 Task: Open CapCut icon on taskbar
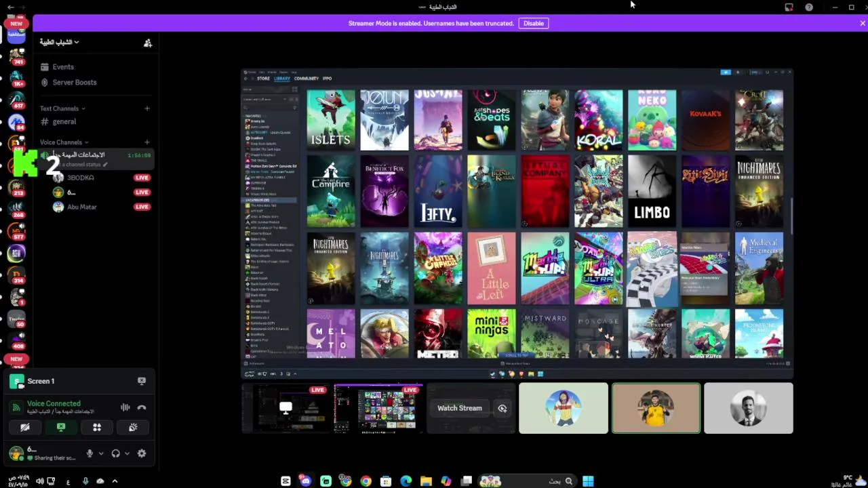point(285,481)
